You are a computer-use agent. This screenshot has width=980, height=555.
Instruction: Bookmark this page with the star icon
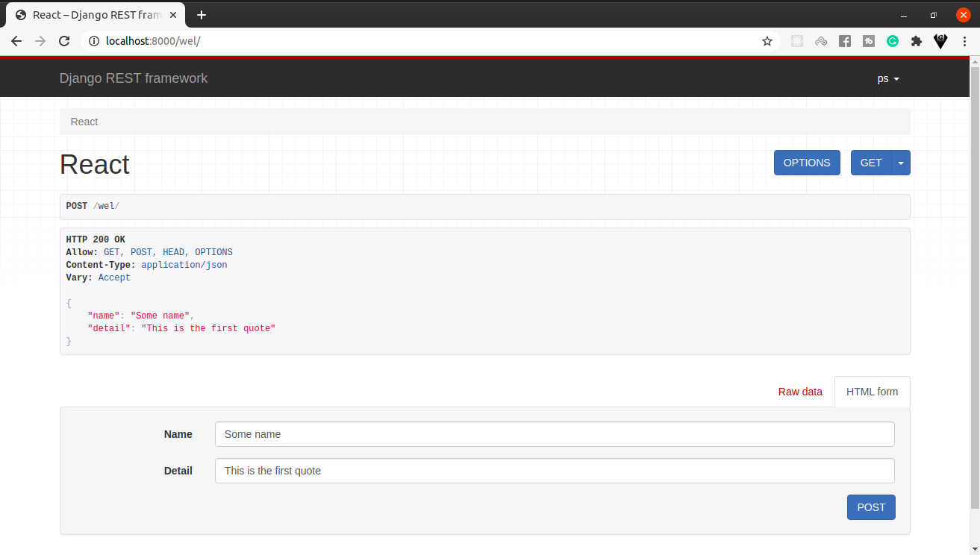pyautogui.click(x=767, y=41)
